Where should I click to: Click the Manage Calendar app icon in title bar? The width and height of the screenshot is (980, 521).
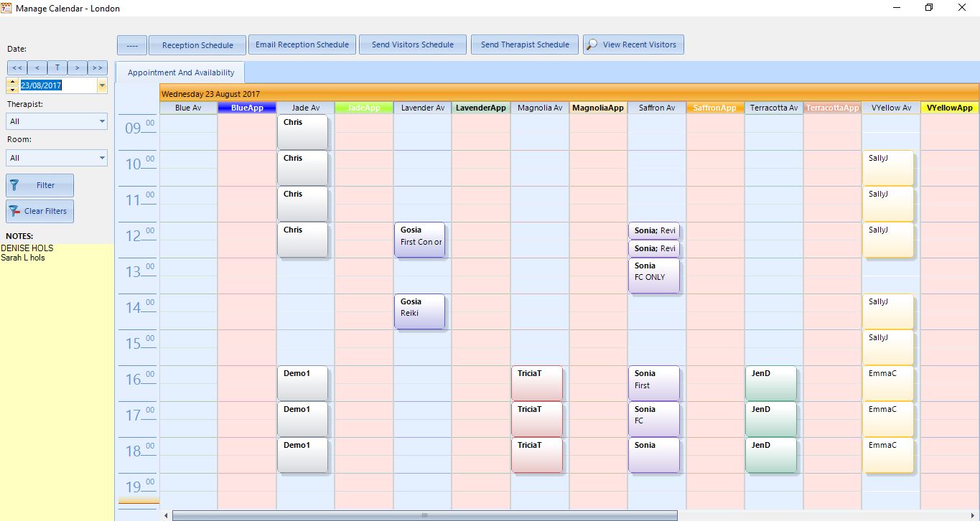(x=7, y=8)
